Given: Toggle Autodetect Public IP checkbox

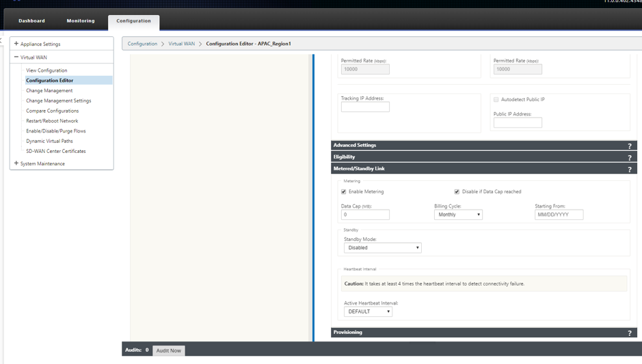Looking at the screenshot, I should tap(496, 100).
